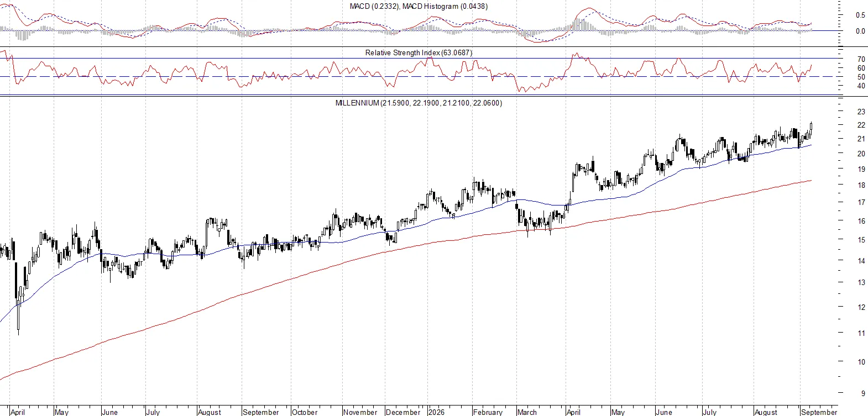Select price axis label 14
This screenshot has width=868, height=416.
[861, 261]
